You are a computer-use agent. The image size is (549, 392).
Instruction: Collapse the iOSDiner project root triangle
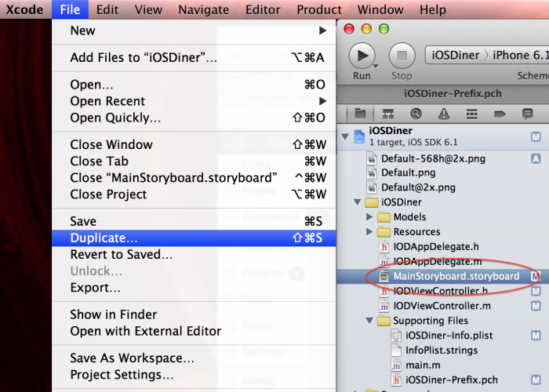click(x=345, y=136)
